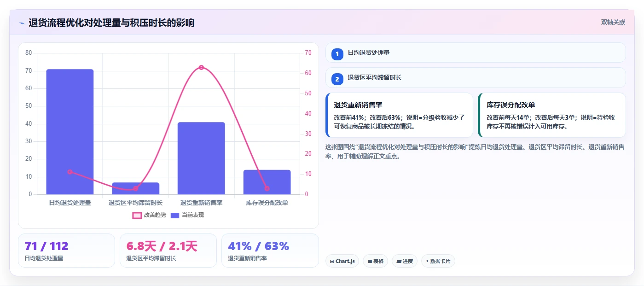Click the icon inside the Chart.js tag
This screenshot has width=644, height=286.
(x=332, y=262)
